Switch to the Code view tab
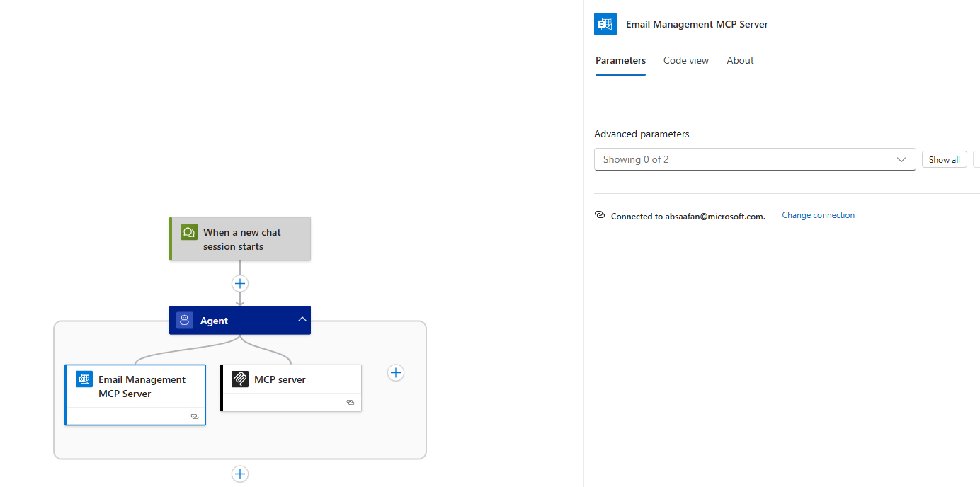980x487 pixels. (685, 60)
